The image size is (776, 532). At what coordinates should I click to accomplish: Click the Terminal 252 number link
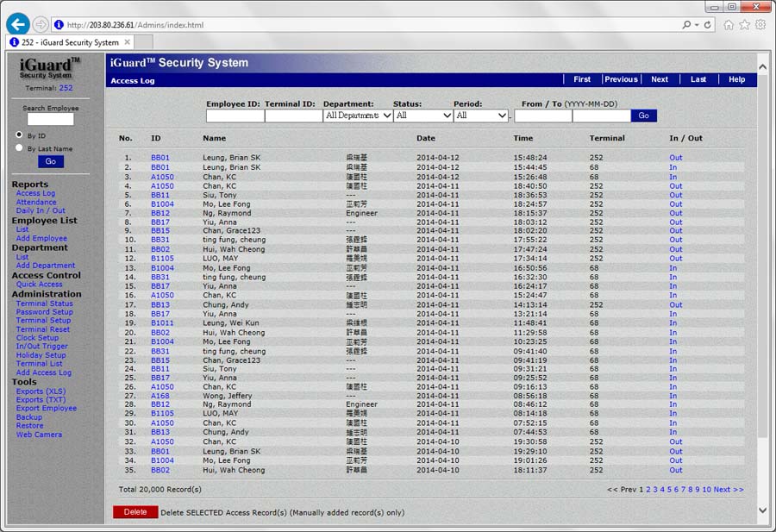click(66, 88)
